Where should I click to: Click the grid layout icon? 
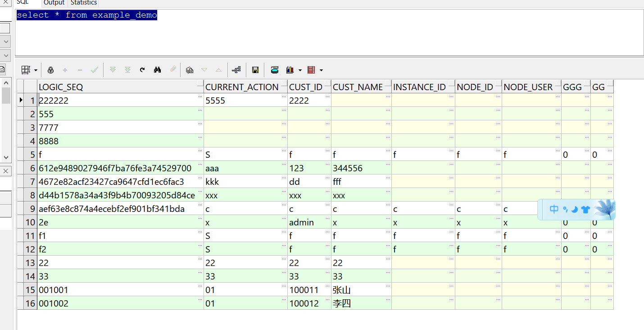(26, 70)
